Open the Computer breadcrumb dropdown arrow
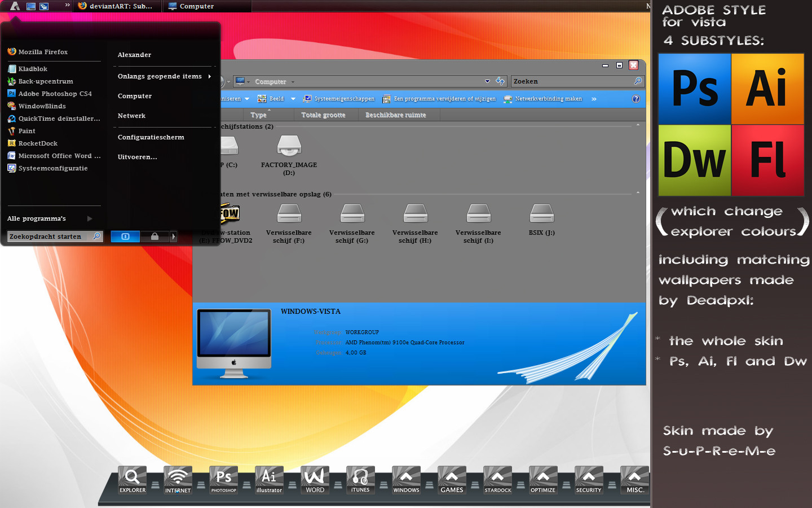Image resolution: width=812 pixels, height=508 pixels. click(x=293, y=82)
